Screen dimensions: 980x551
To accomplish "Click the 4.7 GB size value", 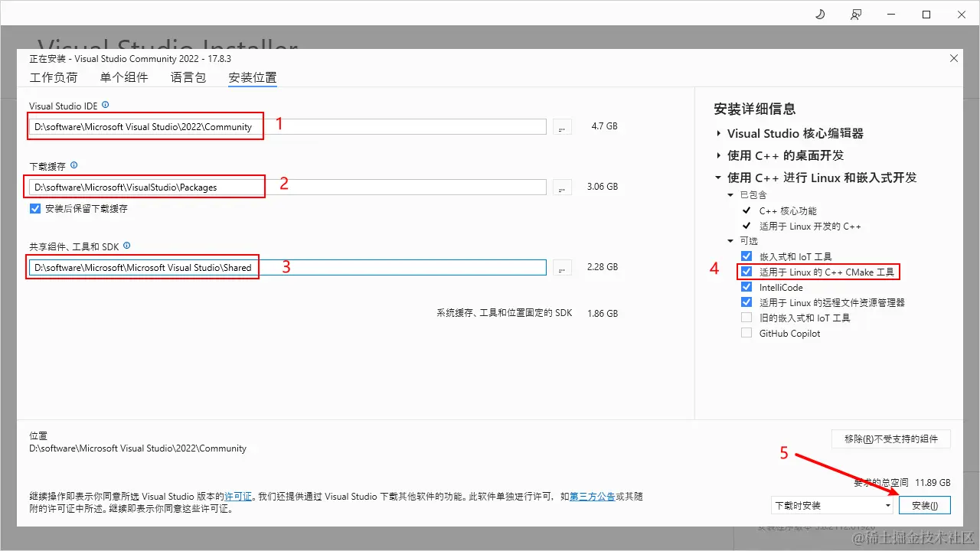I will [604, 126].
